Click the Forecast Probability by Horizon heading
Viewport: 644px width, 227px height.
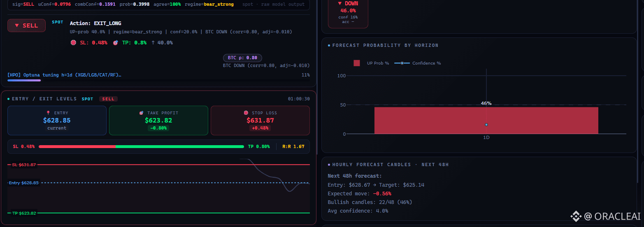click(x=385, y=45)
